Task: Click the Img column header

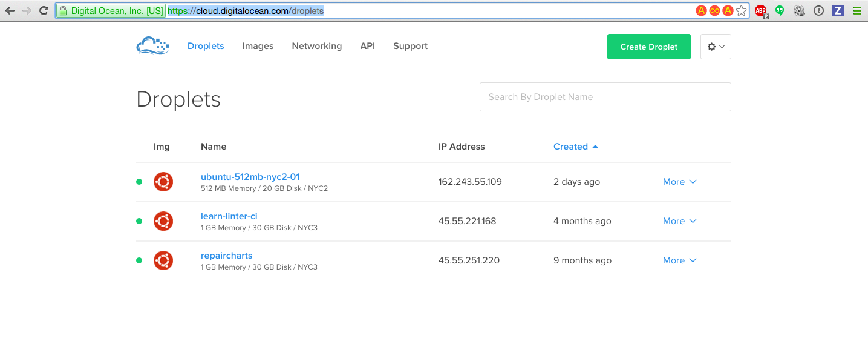Action: pos(162,147)
